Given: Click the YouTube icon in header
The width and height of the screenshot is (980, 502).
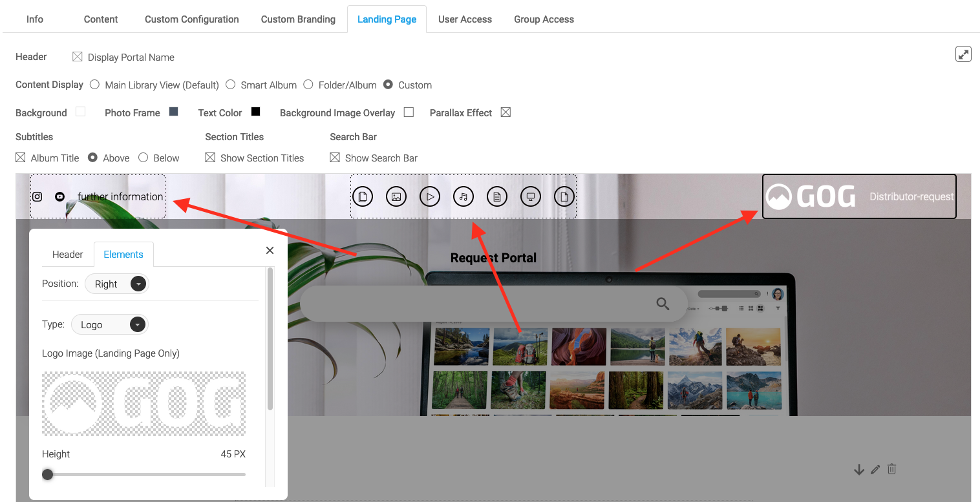Looking at the screenshot, I should point(59,196).
